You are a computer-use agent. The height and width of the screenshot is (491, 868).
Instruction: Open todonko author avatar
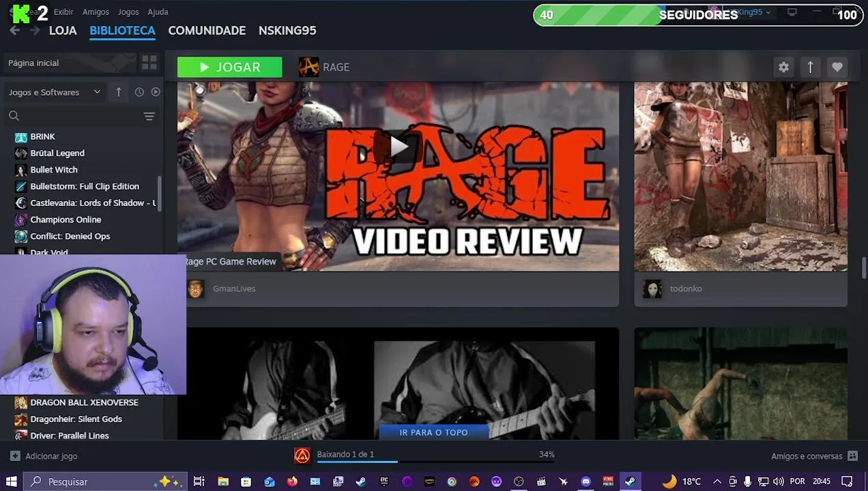[x=652, y=288]
